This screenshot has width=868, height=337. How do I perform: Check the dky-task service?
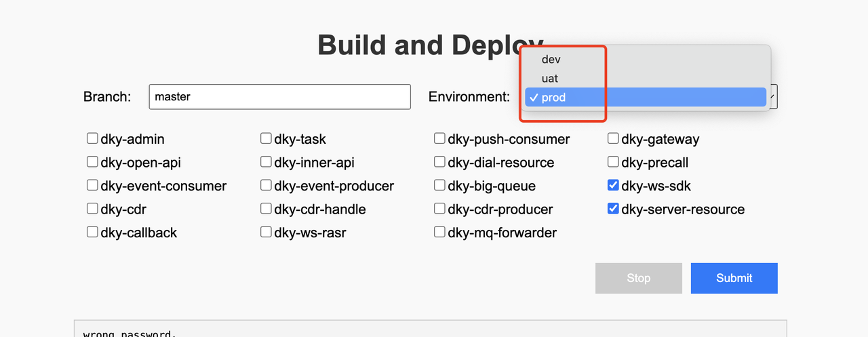coord(267,139)
